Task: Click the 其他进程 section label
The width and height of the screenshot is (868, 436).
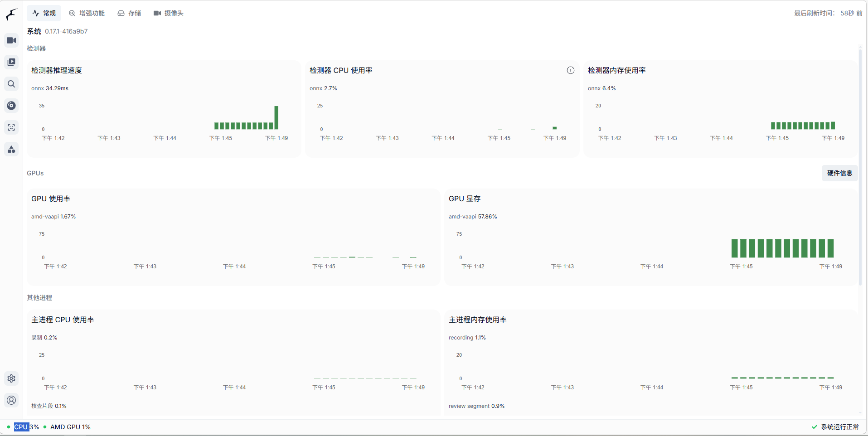Action: [39, 298]
